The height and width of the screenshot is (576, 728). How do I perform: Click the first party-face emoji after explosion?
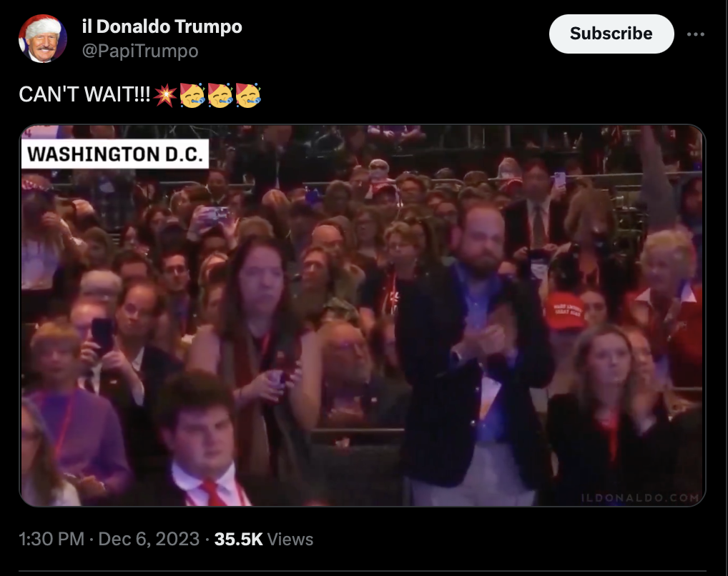(x=192, y=95)
